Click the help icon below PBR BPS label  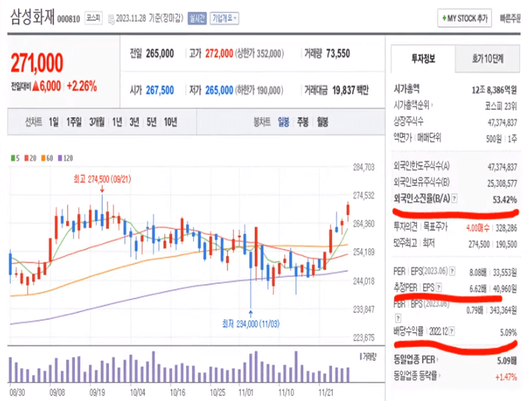(x=398, y=318)
